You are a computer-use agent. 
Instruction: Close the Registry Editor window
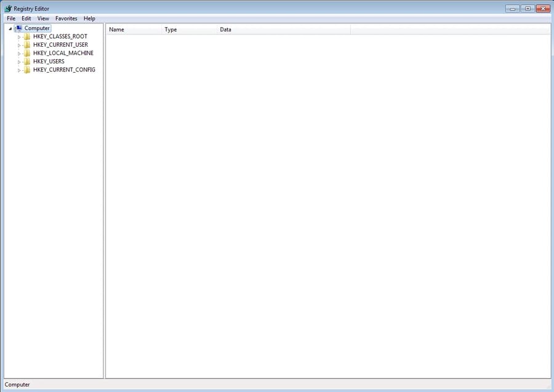tap(543, 9)
